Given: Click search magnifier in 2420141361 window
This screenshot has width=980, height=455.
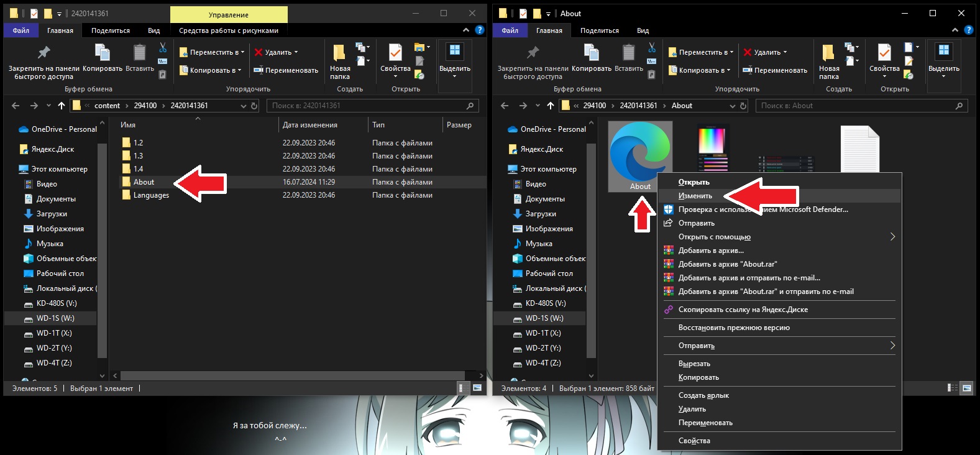Looking at the screenshot, I should pyautogui.click(x=470, y=106).
